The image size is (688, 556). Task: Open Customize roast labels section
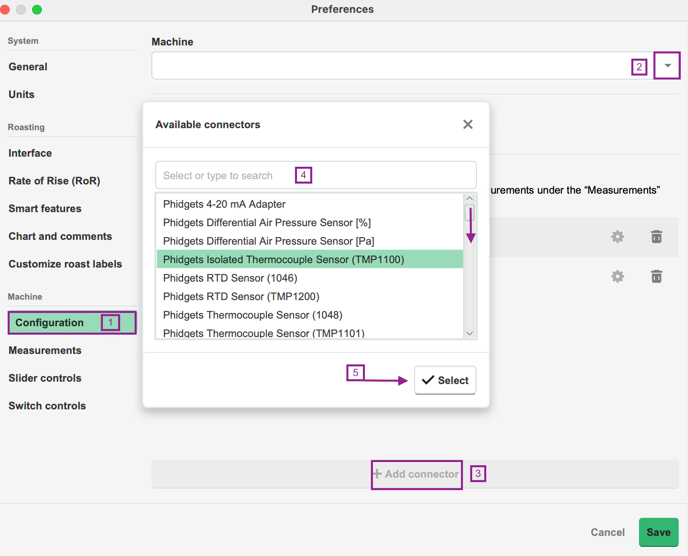pos(65,264)
